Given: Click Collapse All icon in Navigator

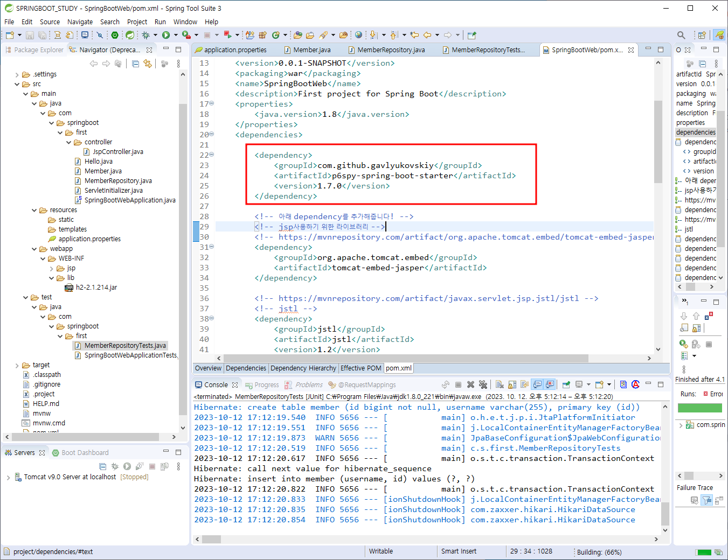Looking at the screenshot, I should click(x=135, y=64).
